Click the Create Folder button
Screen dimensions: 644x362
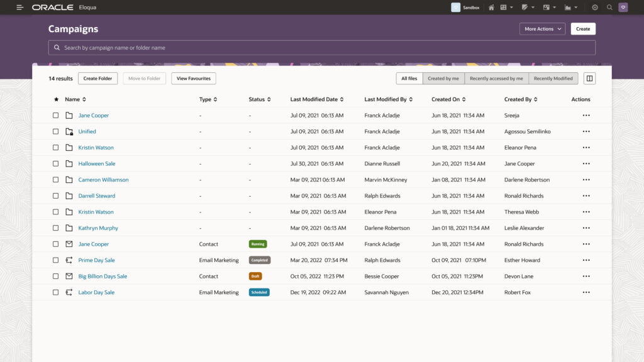97,79
